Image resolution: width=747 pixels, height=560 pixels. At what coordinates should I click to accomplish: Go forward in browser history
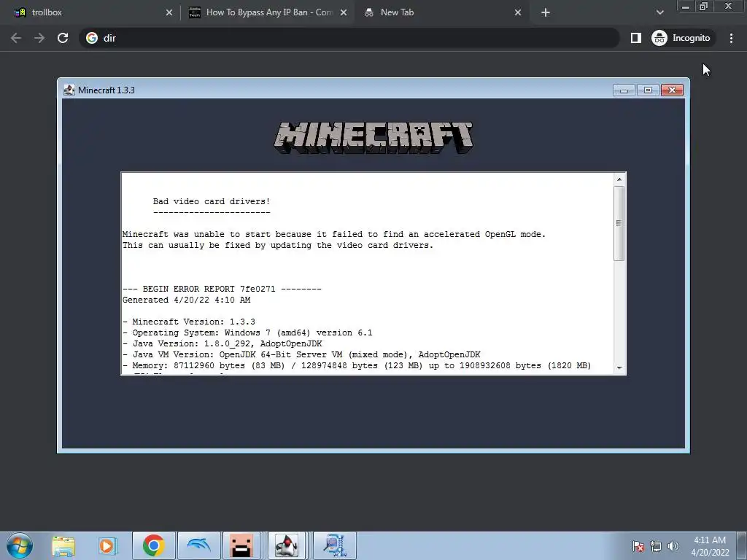(x=39, y=38)
